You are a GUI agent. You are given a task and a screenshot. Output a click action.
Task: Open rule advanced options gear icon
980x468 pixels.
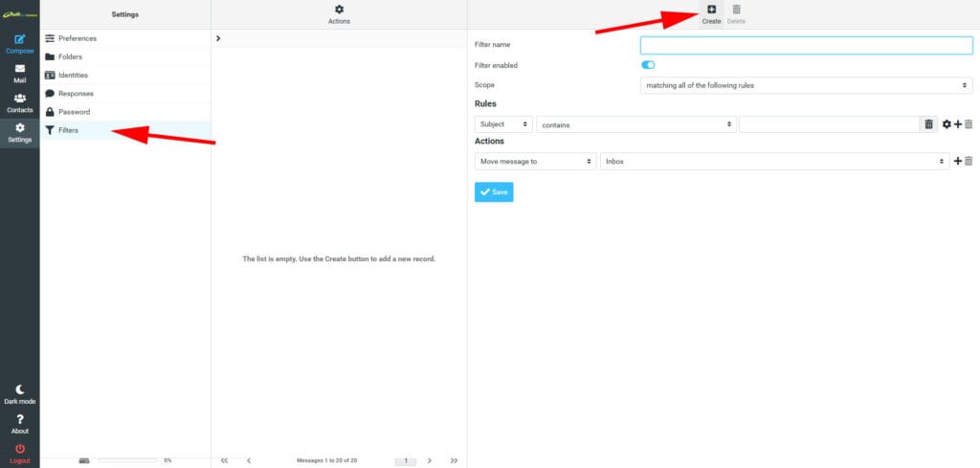[947, 124]
